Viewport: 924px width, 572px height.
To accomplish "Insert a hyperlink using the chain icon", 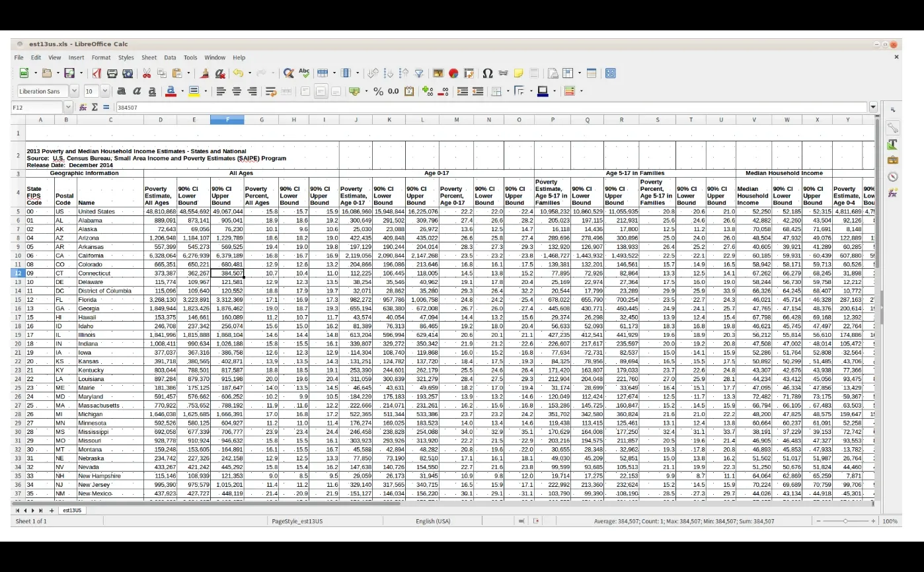I will pyautogui.click(x=504, y=73).
